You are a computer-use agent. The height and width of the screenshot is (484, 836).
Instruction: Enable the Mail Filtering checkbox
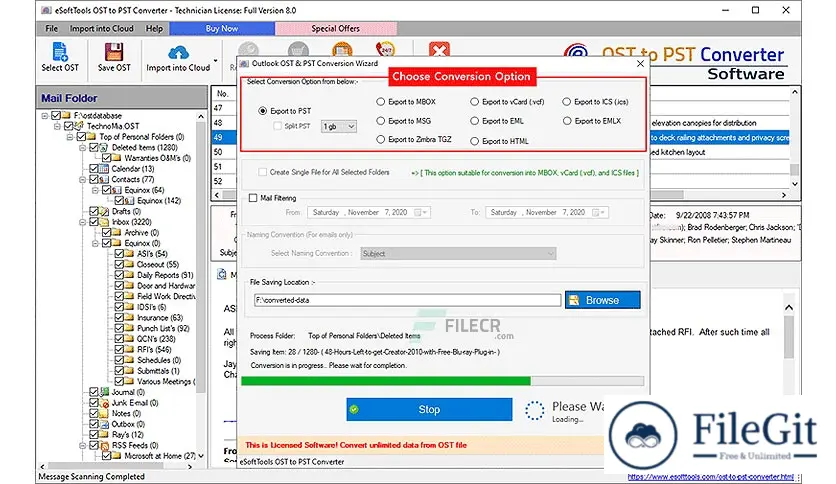click(253, 198)
